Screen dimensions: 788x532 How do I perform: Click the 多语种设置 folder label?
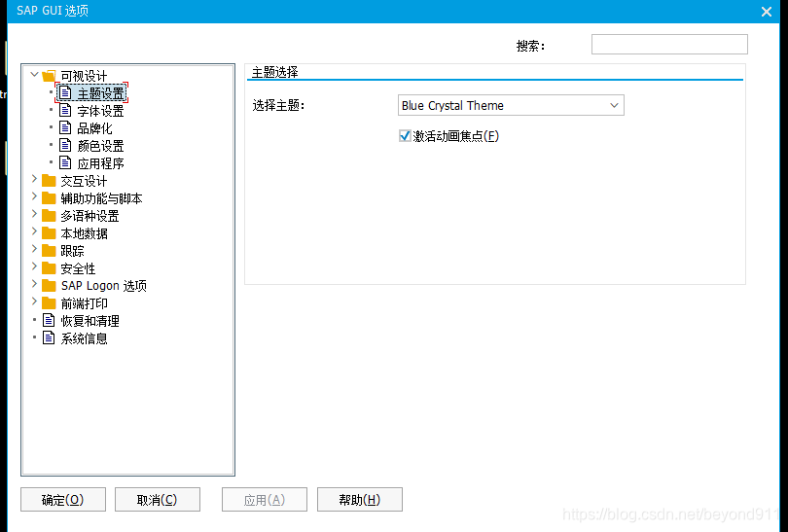click(x=90, y=216)
